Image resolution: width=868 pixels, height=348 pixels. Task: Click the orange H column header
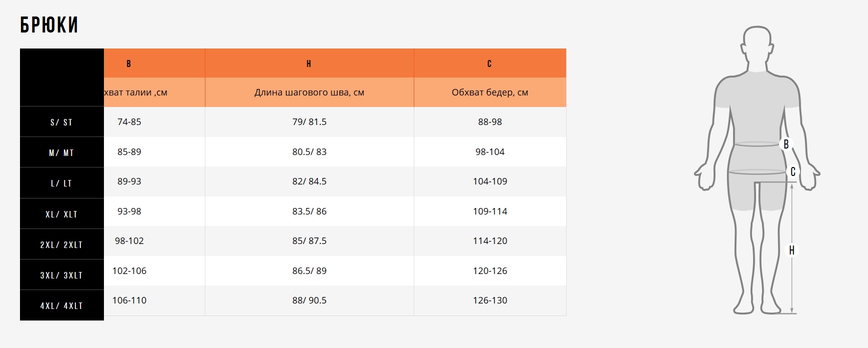309,63
